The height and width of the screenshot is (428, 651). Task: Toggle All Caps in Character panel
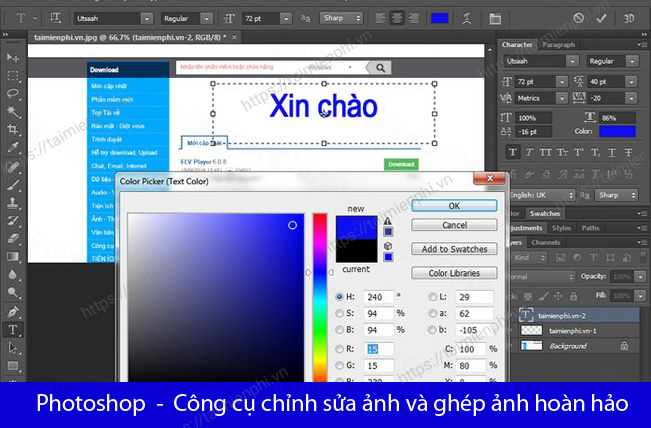(x=546, y=152)
